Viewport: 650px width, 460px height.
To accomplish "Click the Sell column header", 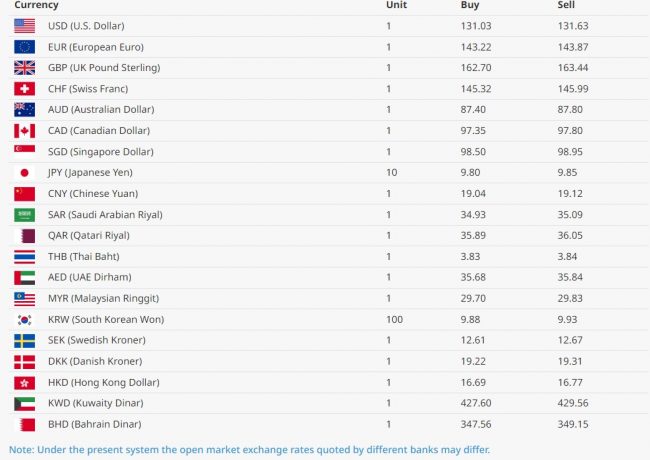I will pyautogui.click(x=566, y=5).
